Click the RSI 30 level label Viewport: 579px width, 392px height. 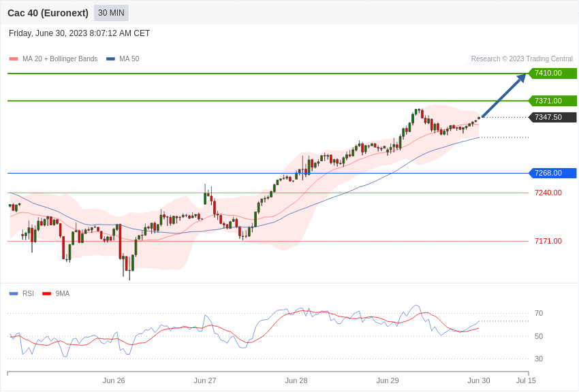tap(539, 359)
